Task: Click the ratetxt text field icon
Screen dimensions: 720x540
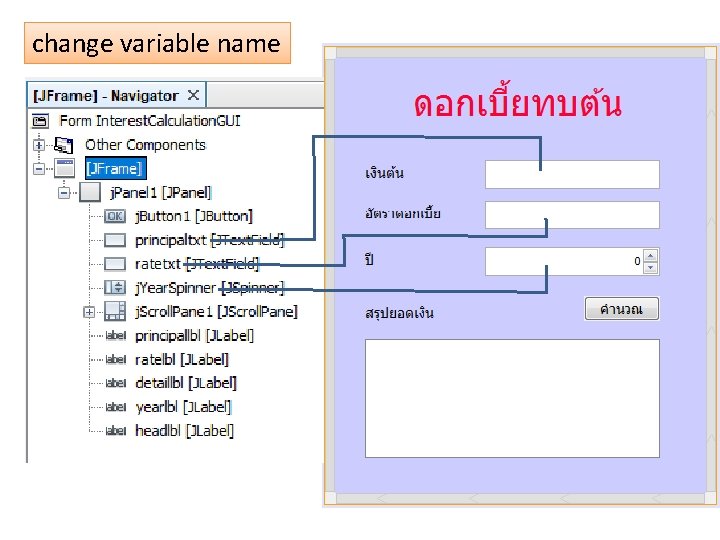Action: [115, 264]
